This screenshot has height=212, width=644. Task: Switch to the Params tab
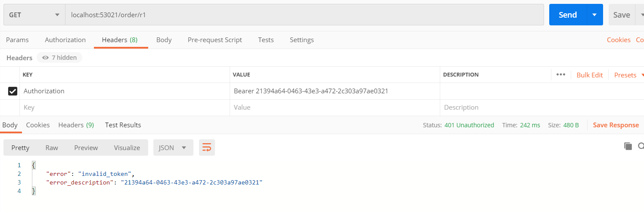(17, 40)
